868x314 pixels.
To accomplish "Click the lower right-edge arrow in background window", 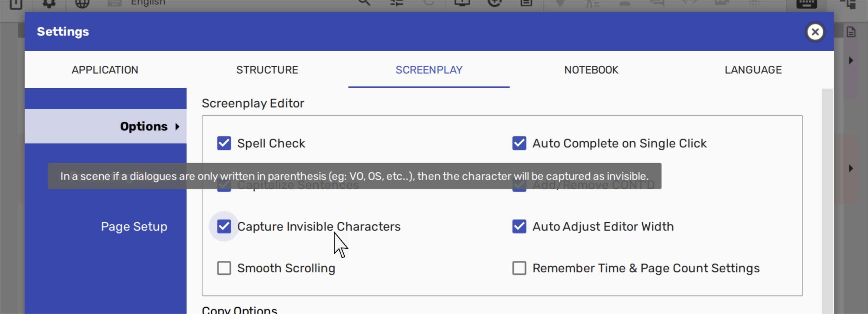I will (851, 168).
